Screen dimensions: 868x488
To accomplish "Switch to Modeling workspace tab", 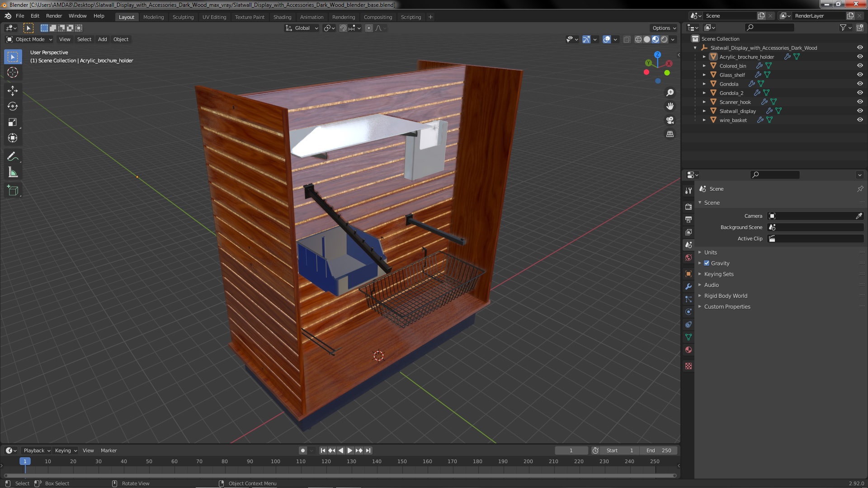I will click(153, 17).
